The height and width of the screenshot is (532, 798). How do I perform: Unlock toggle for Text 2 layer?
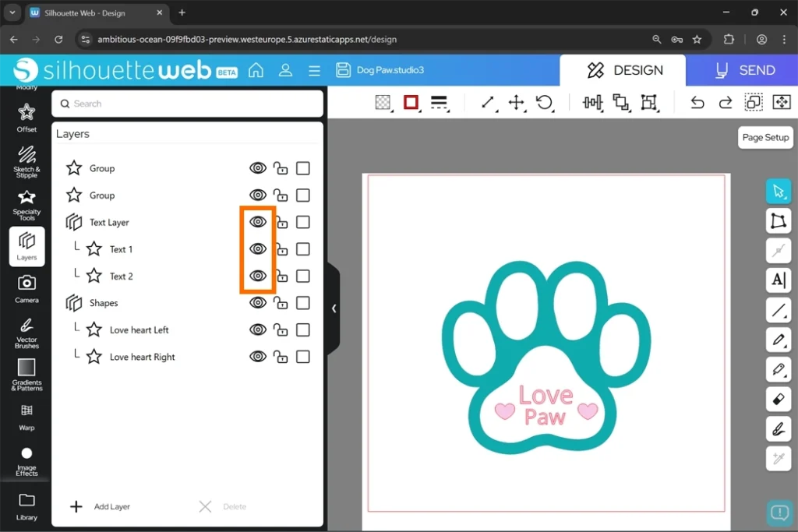[x=281, y=277]
